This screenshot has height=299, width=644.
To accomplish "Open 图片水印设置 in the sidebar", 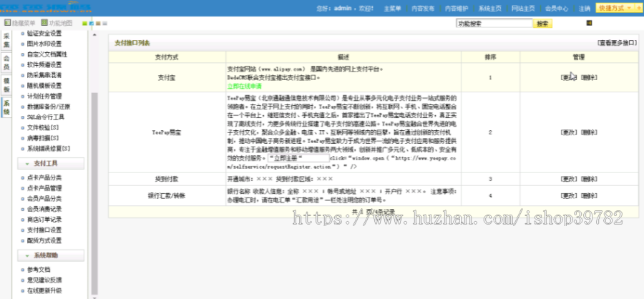I will 44,44.
